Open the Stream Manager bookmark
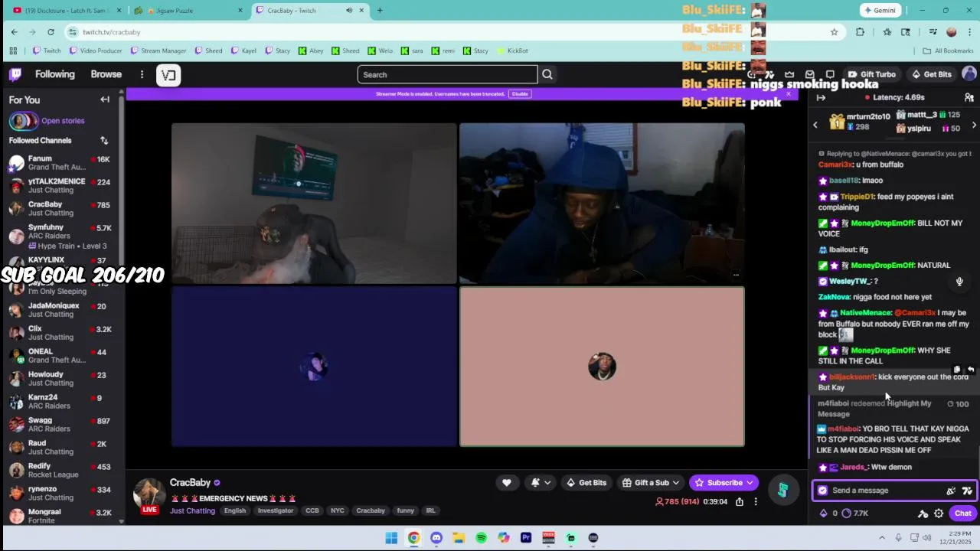The image size is (980, 551). pyautogui.click(x=158, y=51)
